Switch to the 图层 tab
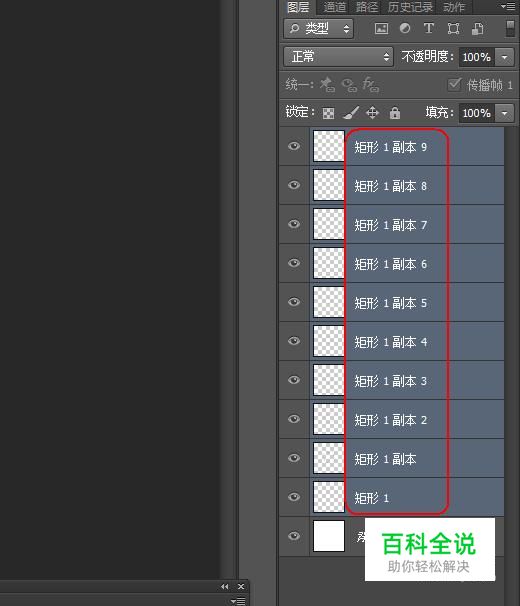This screenshot has height=606, width=520. click(x=298, y=7)
